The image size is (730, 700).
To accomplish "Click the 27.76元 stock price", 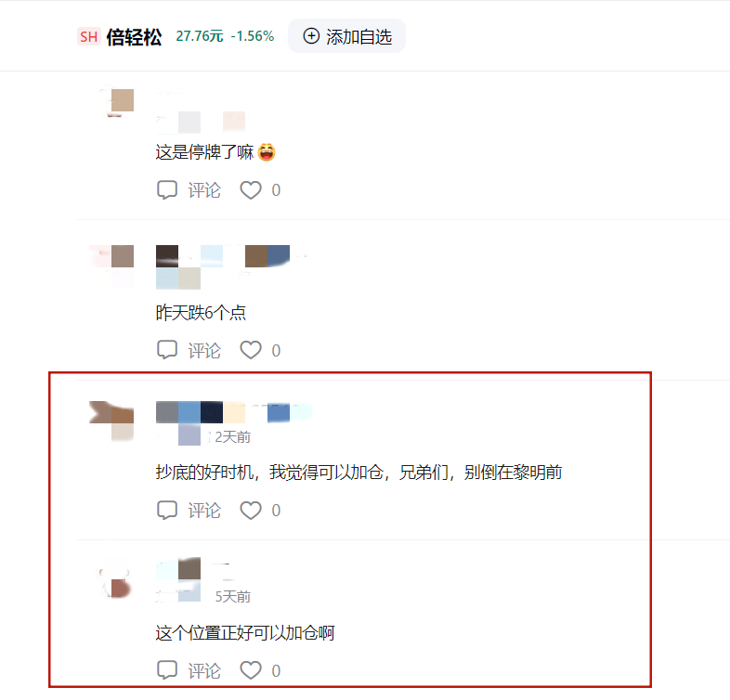I will [200, 36].
